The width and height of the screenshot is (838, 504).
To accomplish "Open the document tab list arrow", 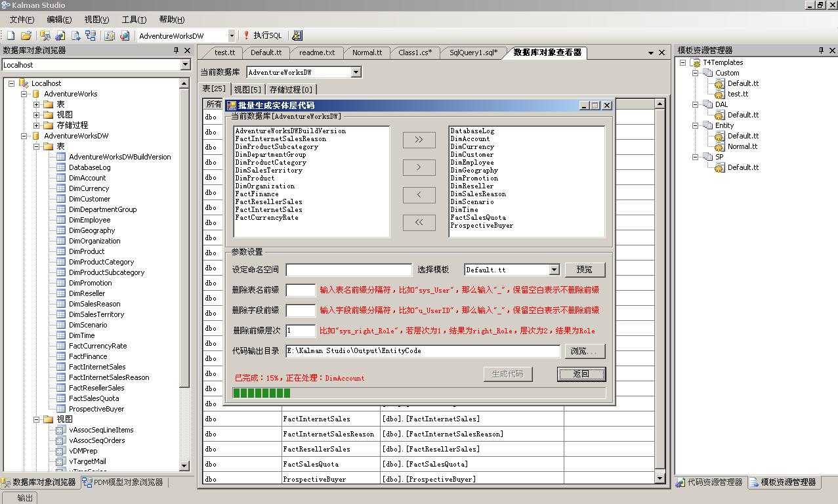I will [651, 52].
